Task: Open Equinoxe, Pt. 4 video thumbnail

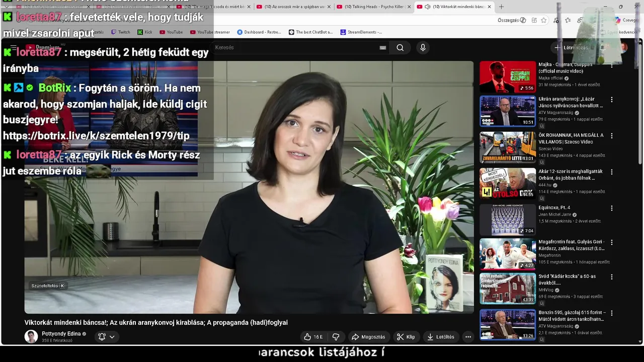Action: pos(508,220)
